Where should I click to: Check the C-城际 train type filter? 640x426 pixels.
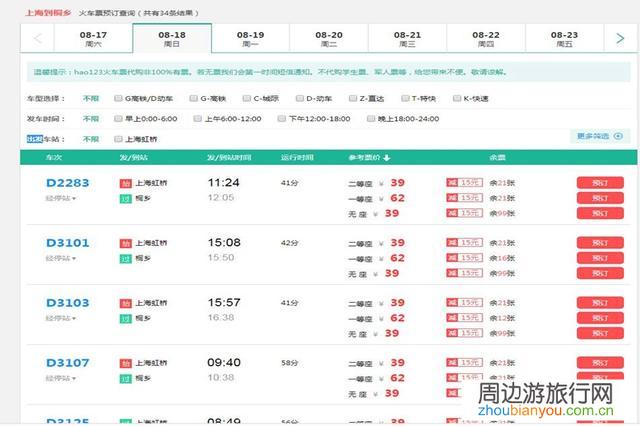(x=246, y=98)
